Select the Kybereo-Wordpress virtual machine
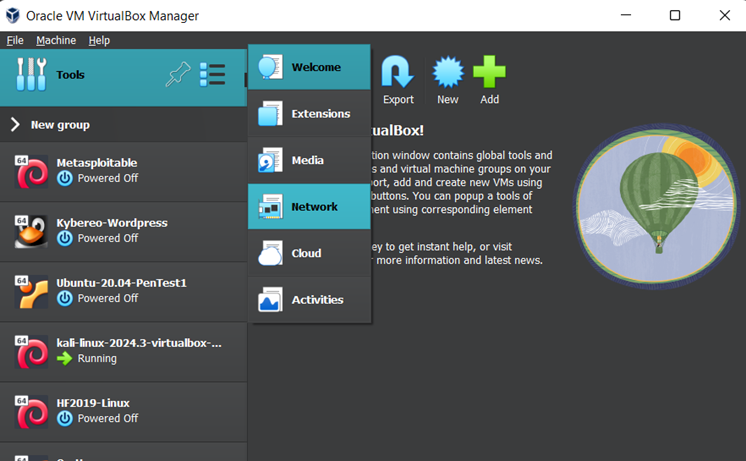 click(123, 232)
